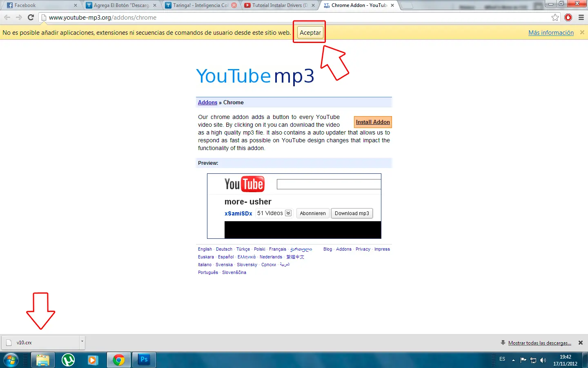
Task: Click the red adblock extension icon
Action: (568, 18)
